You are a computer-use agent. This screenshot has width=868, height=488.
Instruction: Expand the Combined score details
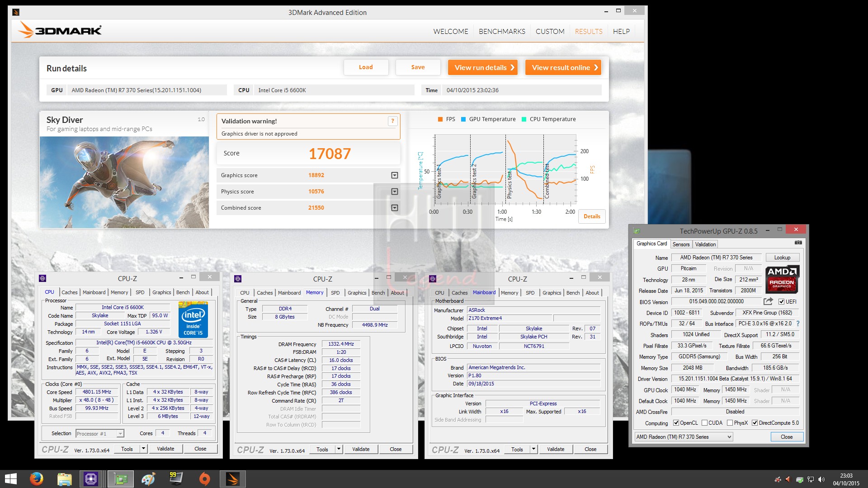395,208
